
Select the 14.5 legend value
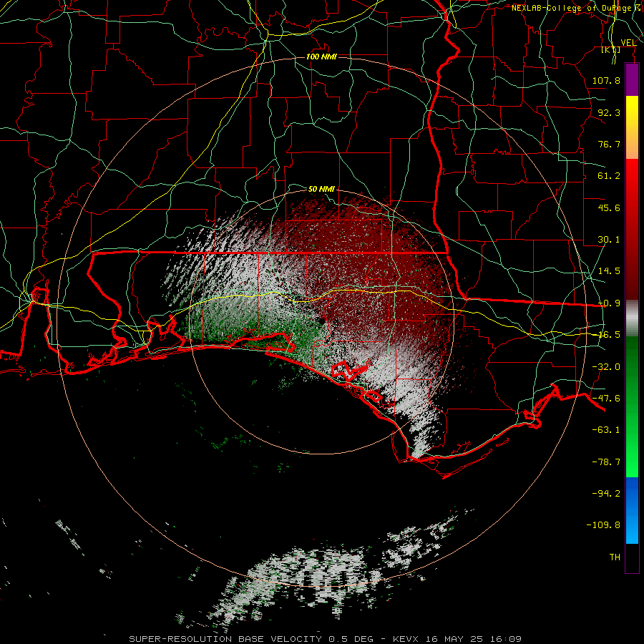pos(609,271)
